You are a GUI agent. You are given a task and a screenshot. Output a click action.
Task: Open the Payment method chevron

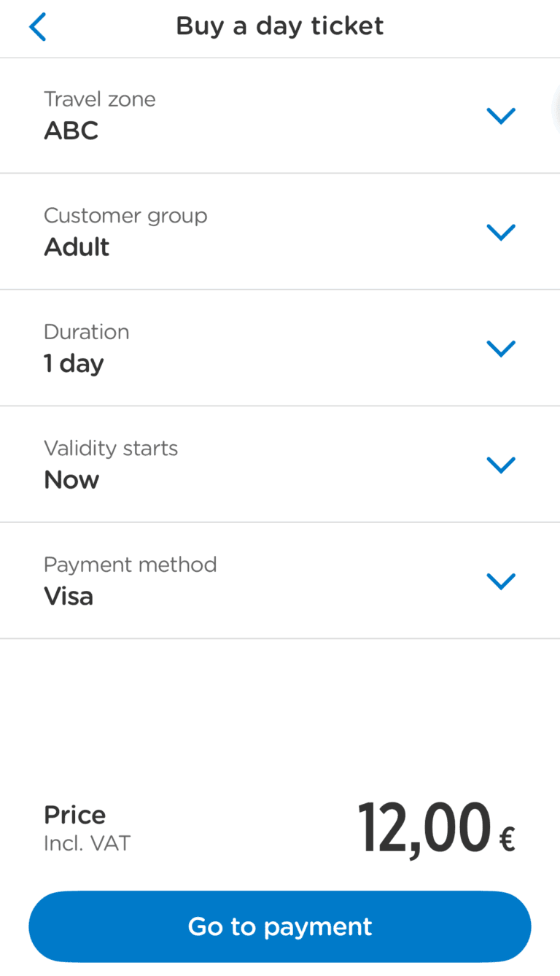tap(501, 581)
